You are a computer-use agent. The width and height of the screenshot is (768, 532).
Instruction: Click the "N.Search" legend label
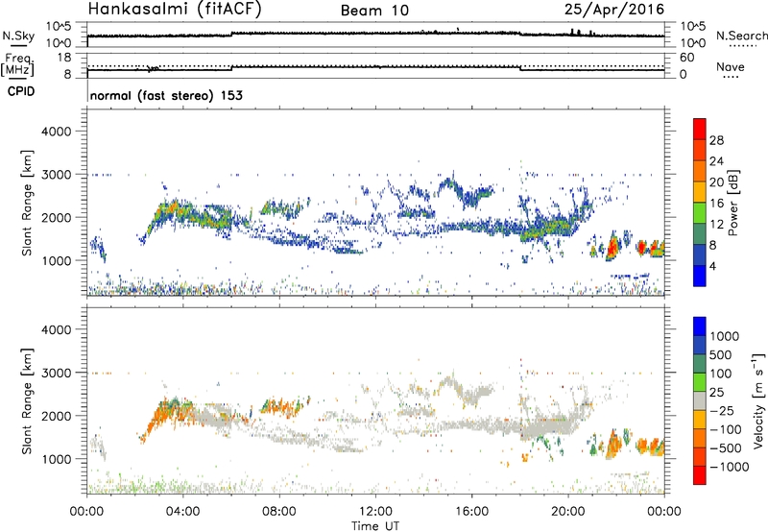tap(742, 36)
